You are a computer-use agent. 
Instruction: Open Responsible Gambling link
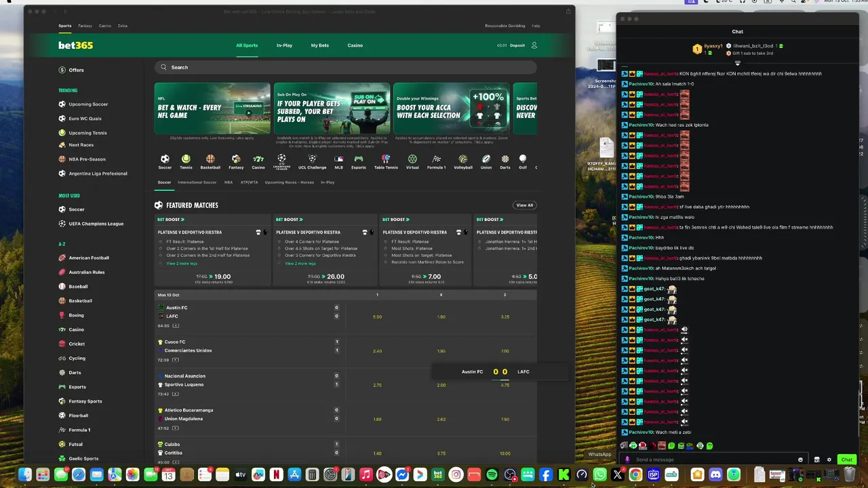pos(505,26)
